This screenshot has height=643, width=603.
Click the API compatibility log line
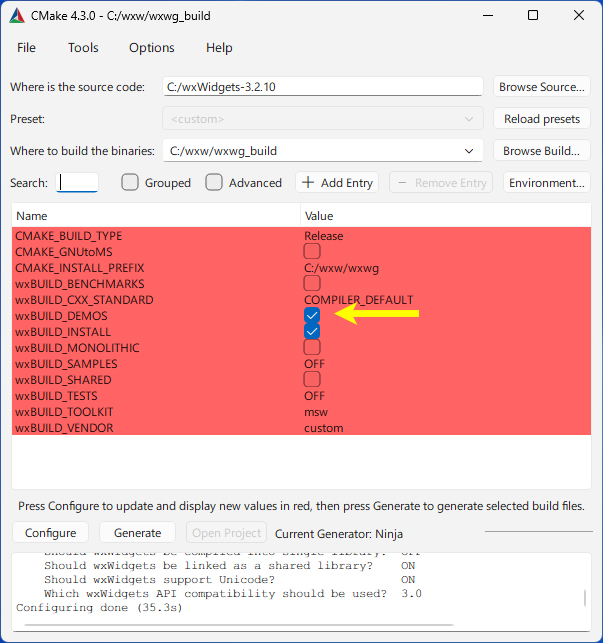233,593
